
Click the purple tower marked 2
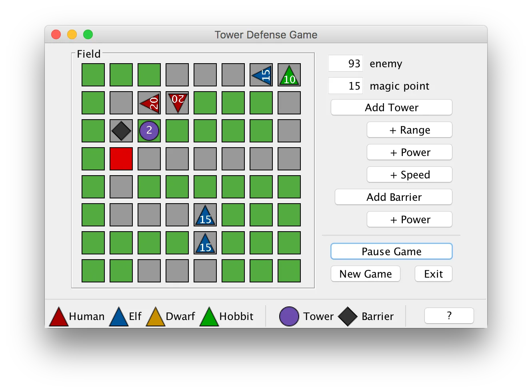[149, 130]
